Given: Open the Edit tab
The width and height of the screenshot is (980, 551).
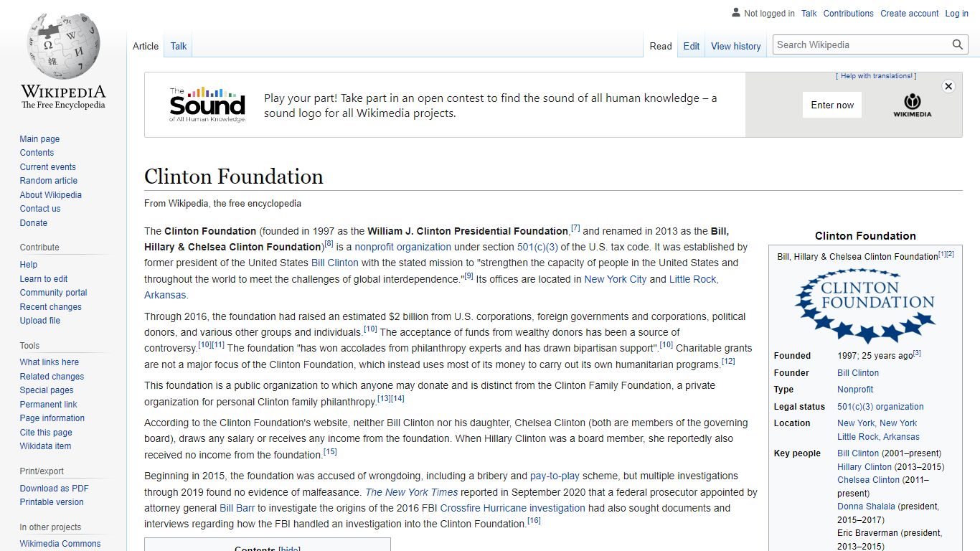Looking at the screenshot, I should point(692,46).
